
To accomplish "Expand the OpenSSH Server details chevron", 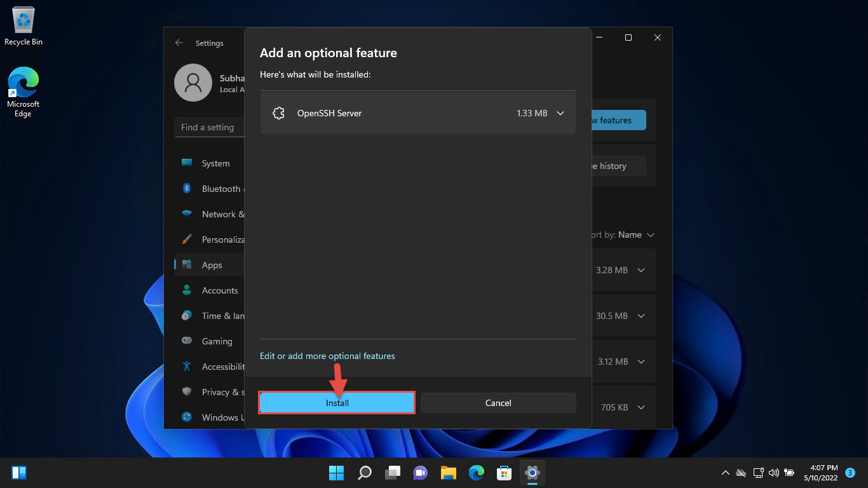I will (x=560, y=112).
